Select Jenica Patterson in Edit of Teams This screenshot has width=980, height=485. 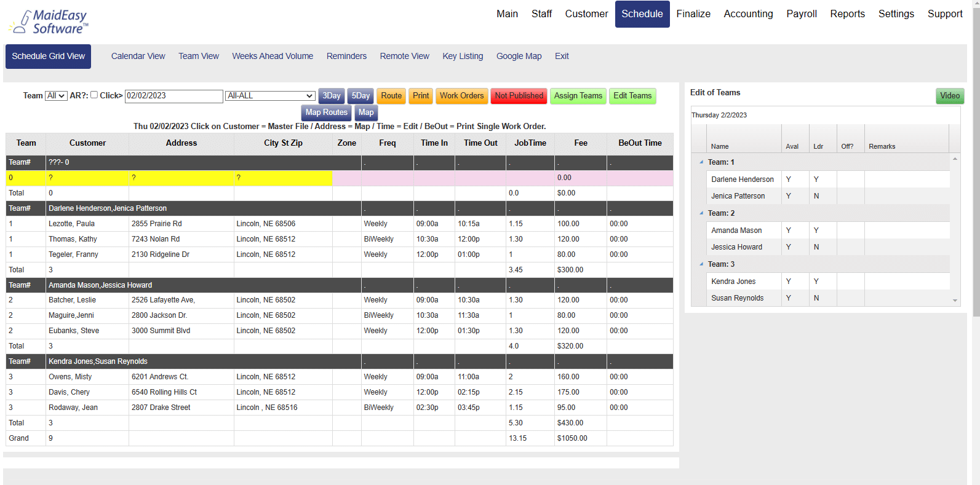(x=738, y=196)
